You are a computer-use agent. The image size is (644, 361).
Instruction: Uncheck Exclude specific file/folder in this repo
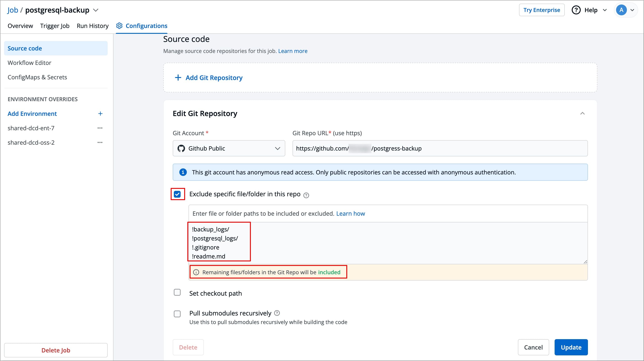(177, 194)
